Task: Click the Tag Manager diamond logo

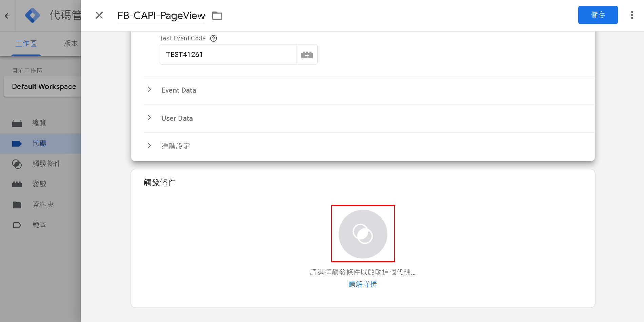Action: (33, 15)
